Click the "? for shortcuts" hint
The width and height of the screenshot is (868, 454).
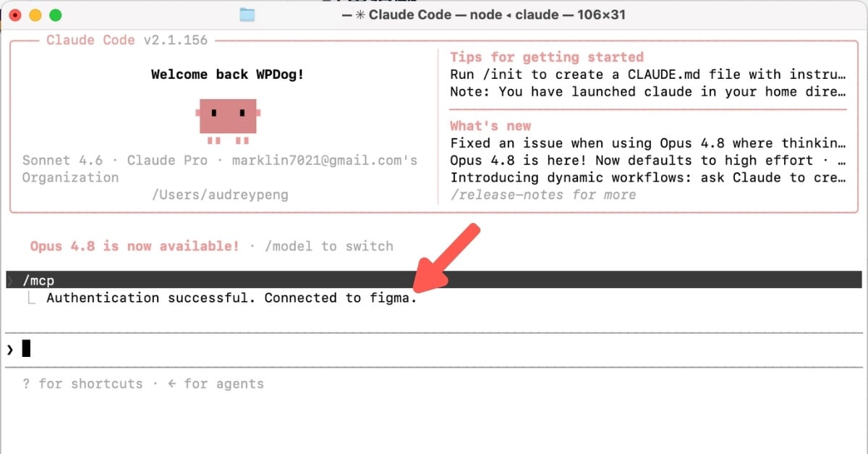point(82,384)
